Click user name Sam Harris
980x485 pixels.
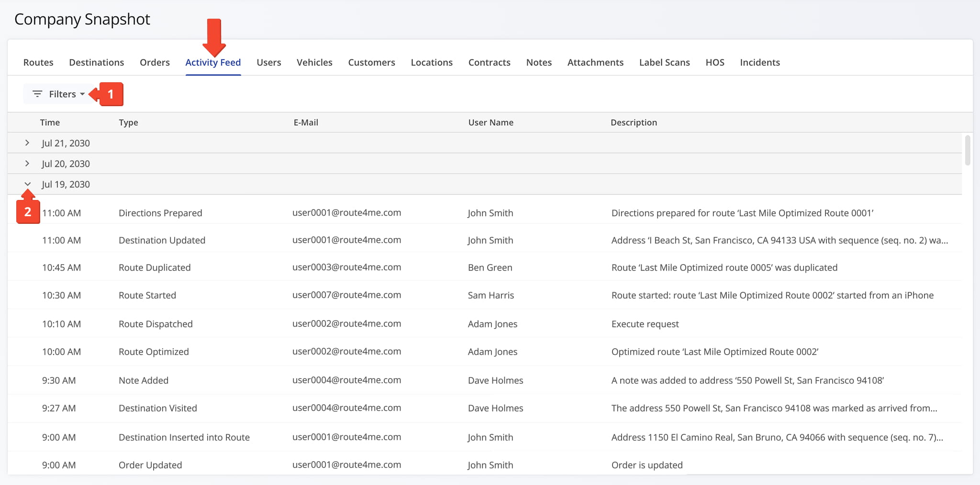pyautogui.click(x=491, y=295)
